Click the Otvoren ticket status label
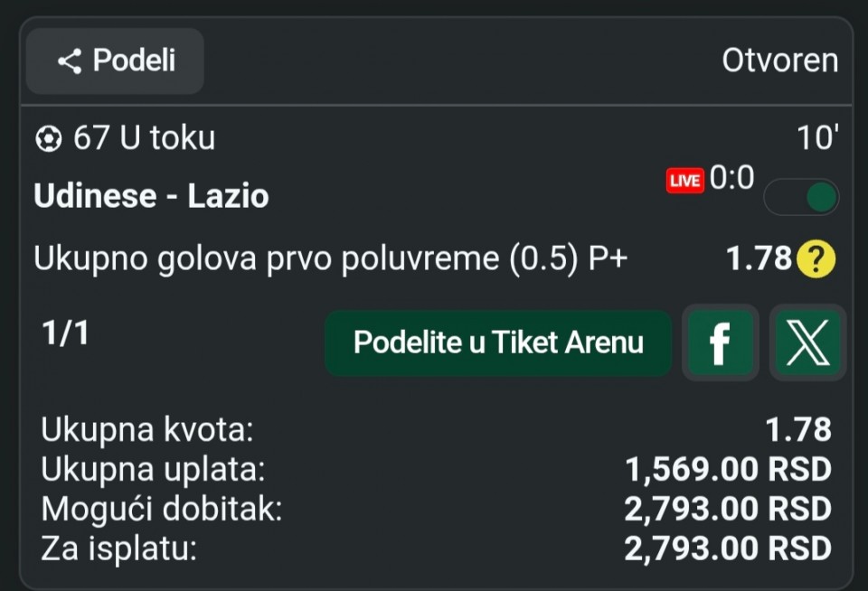 (x=779, y=61)
